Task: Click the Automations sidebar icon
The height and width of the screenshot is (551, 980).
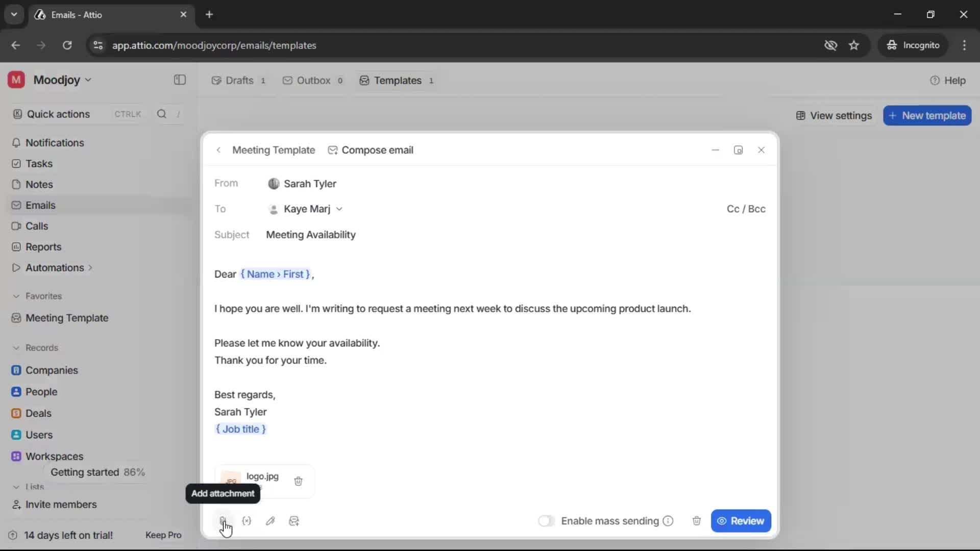Action: coord(16,267)
